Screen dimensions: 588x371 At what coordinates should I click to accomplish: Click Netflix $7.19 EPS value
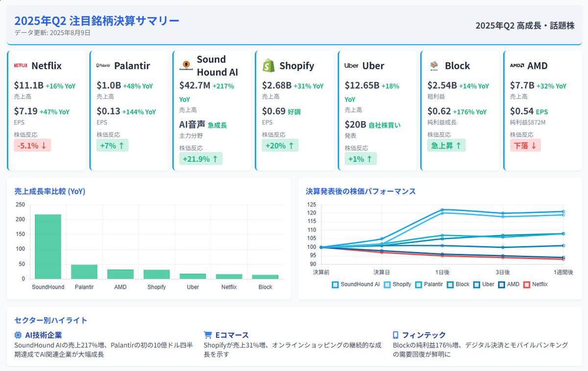pos(26,111)
